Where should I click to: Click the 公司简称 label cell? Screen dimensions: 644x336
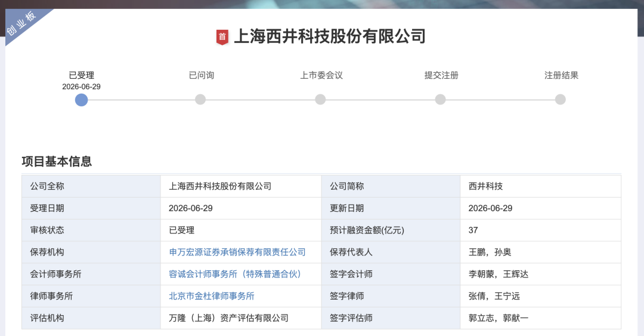391,186
